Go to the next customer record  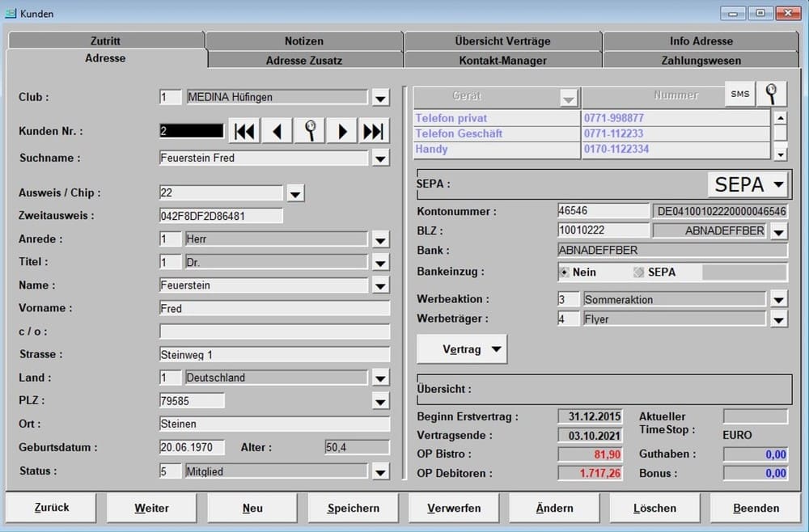click(x=341, y=132)
